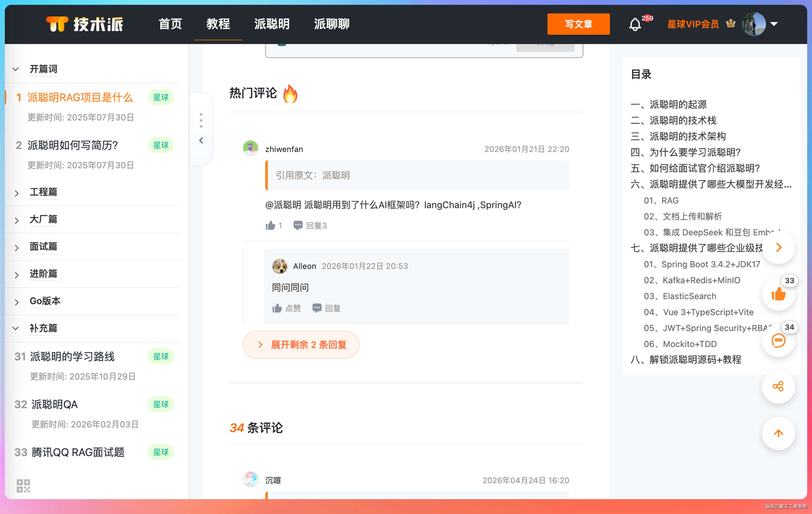Open the QR code icon at bottom left
812x514 pixels.
[x=23, y=486]
